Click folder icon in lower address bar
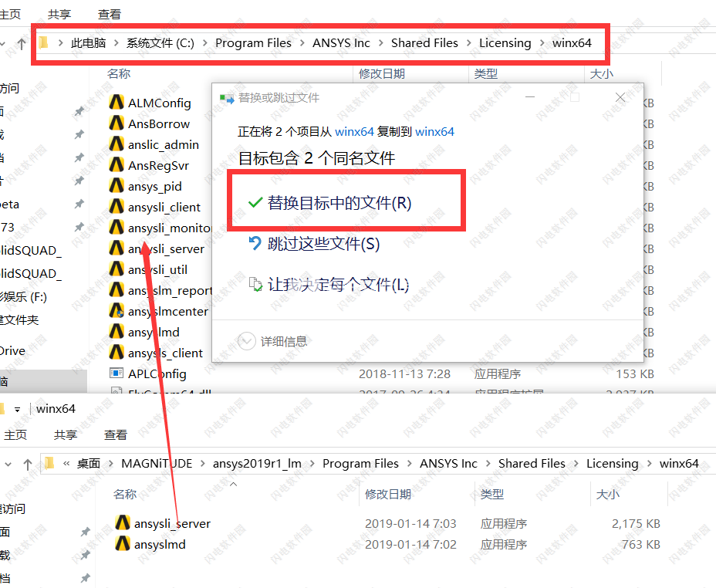The width and height of the screenshot is (716, 588). pos(49,464)
